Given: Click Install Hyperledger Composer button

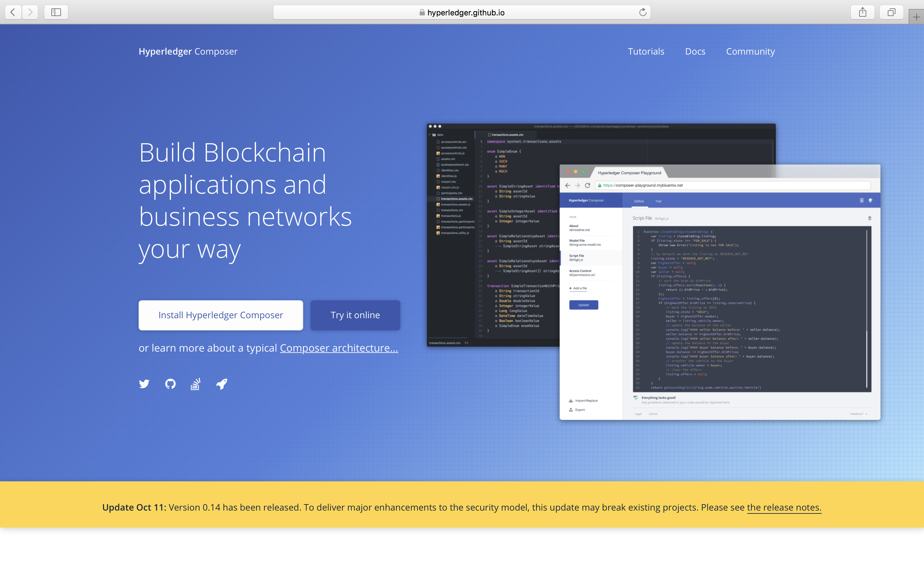Looking at the screenshot, I should pyautogui.click(x=221, y=315).
